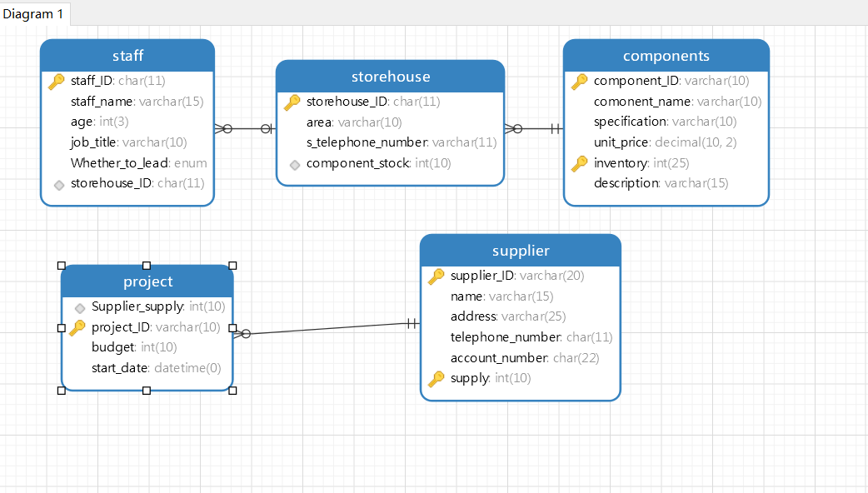Select the budget int(10) field
The width and height of the screenshot is (868, 493).
(134, 347)
